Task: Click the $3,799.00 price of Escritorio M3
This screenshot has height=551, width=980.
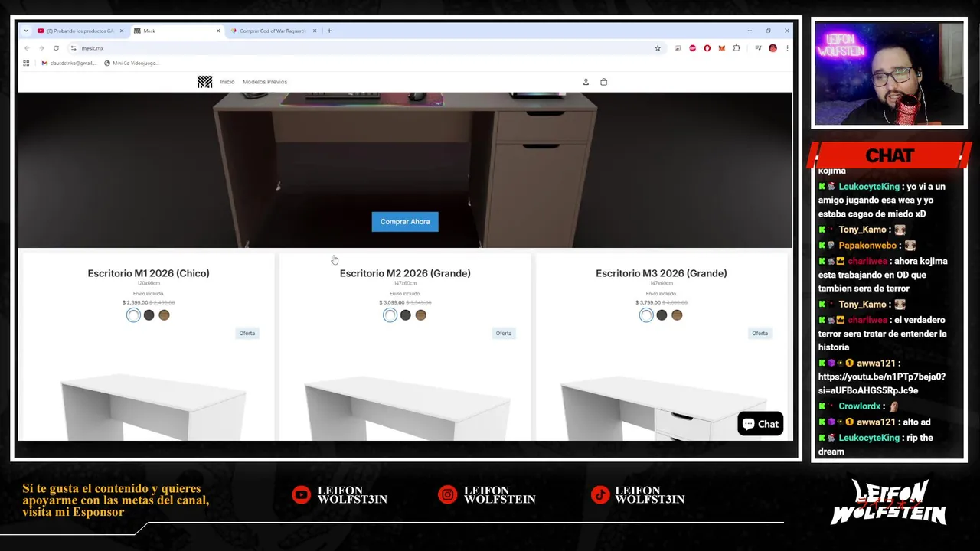Action: (648, 302)
